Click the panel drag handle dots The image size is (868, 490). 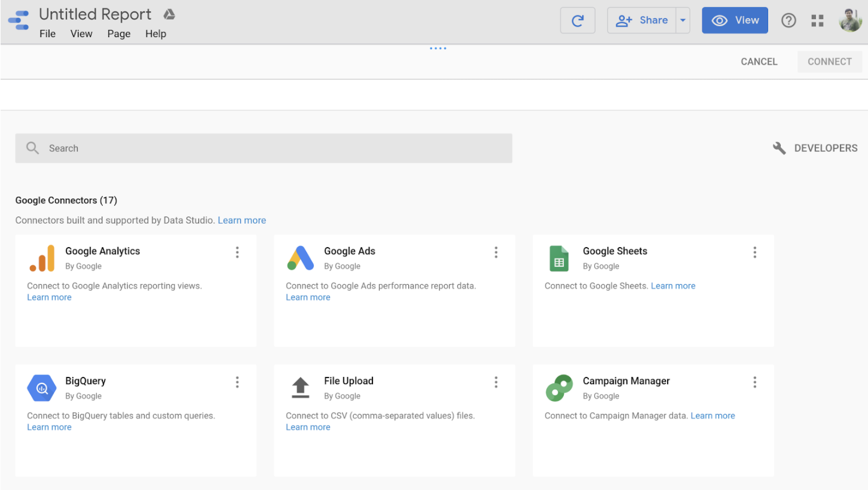(x=438, y=48)
